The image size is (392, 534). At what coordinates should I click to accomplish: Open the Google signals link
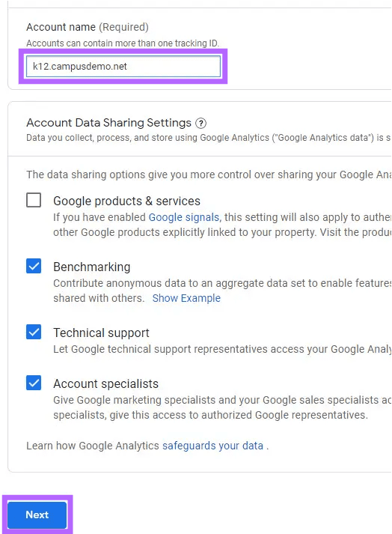[184, 217]
